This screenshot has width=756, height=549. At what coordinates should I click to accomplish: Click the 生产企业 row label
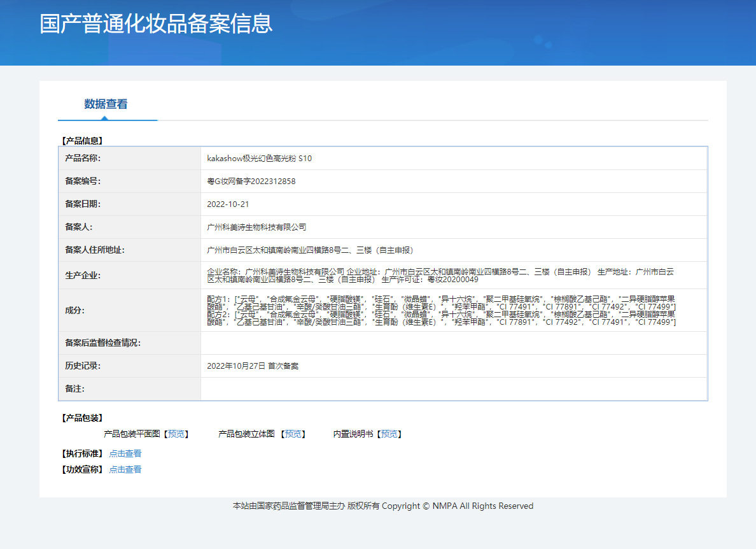point(83,276)
